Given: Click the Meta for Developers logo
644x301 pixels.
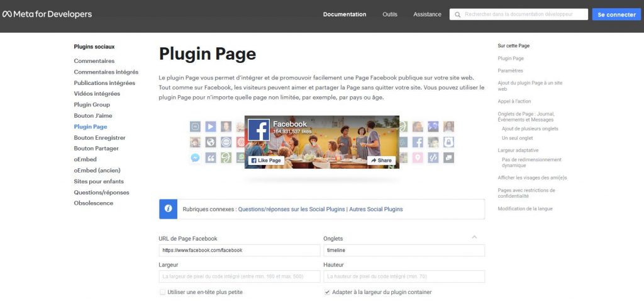Looking at the screenshot, I should click(47, 14).
